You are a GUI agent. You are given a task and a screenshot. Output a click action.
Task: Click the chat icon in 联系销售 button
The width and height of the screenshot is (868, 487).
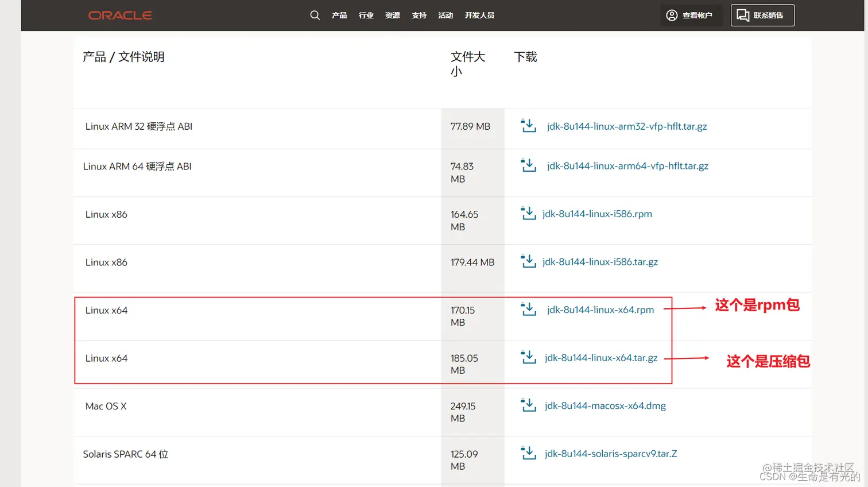pos(743,16)
